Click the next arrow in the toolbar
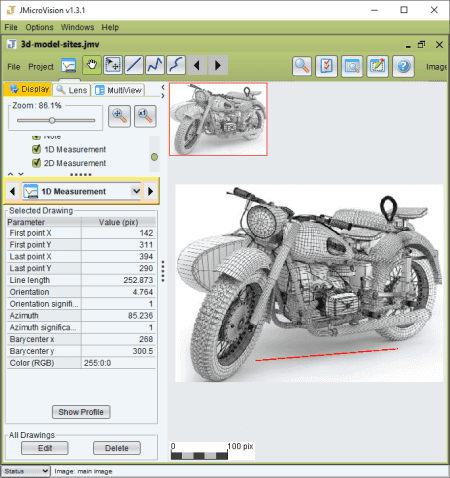Screen dimensions: 450x478 [218, 65]
